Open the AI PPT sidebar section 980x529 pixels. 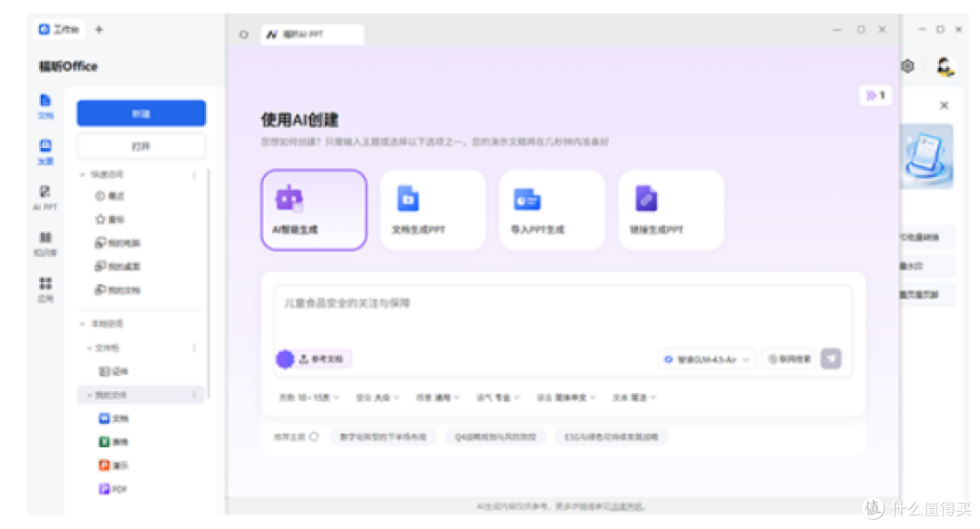click(45, 198)
